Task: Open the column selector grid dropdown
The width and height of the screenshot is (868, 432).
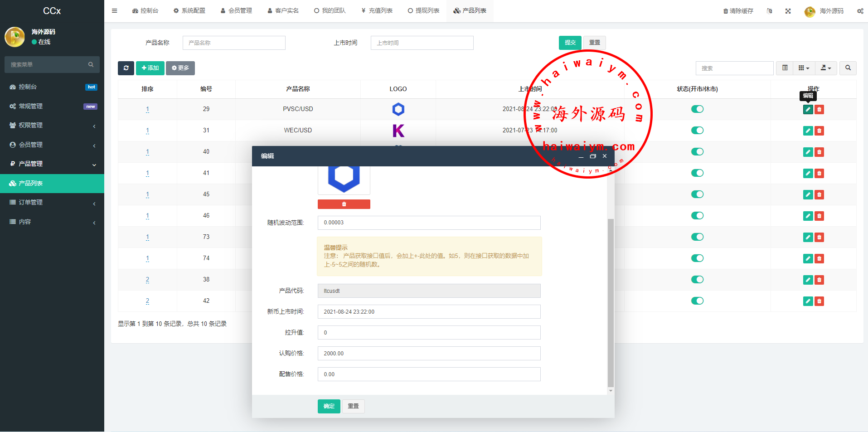Action: click(x=803, y=68)
